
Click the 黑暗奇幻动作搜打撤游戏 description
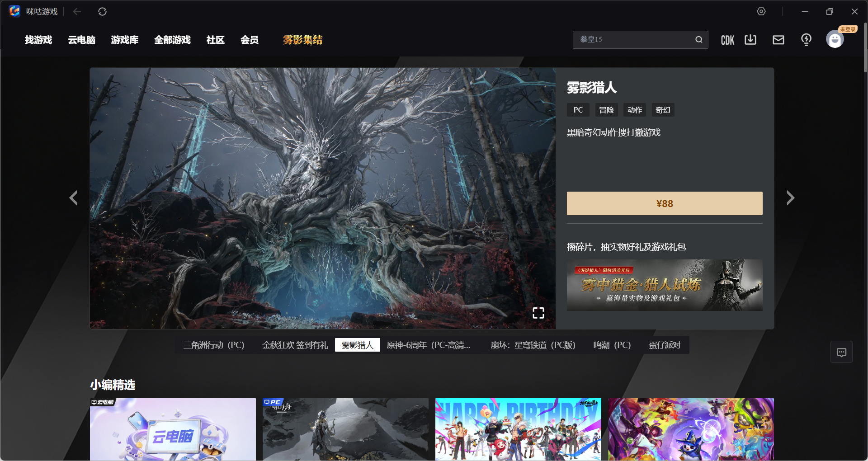(614, 132)
